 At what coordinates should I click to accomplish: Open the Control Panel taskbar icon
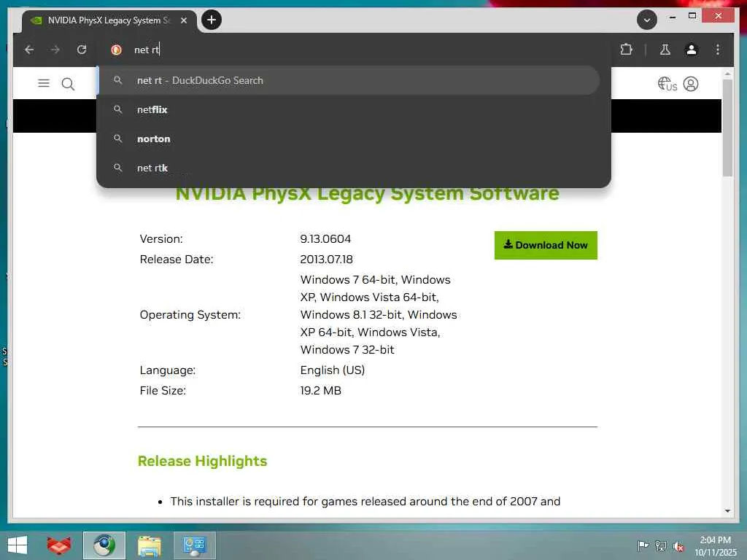[x=194, y=545]
